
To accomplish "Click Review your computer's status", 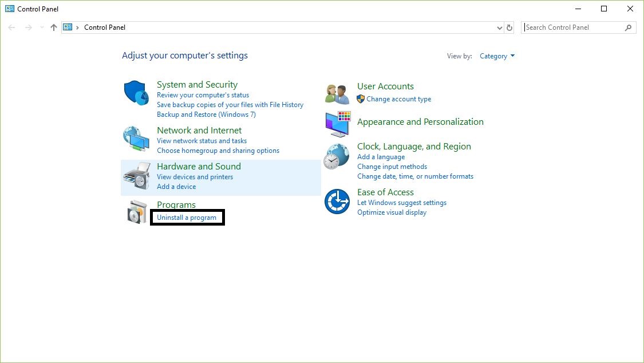I will tap(203, 95).
